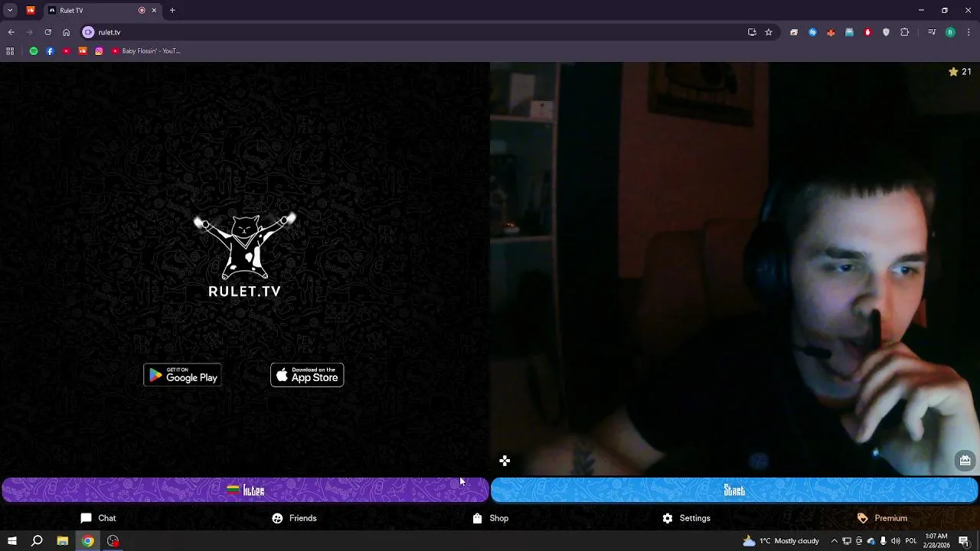The image size is (980, 551).
Task: Open the weather widget 1°C Mostly cloudy
Action: click(x=781, y=541)
